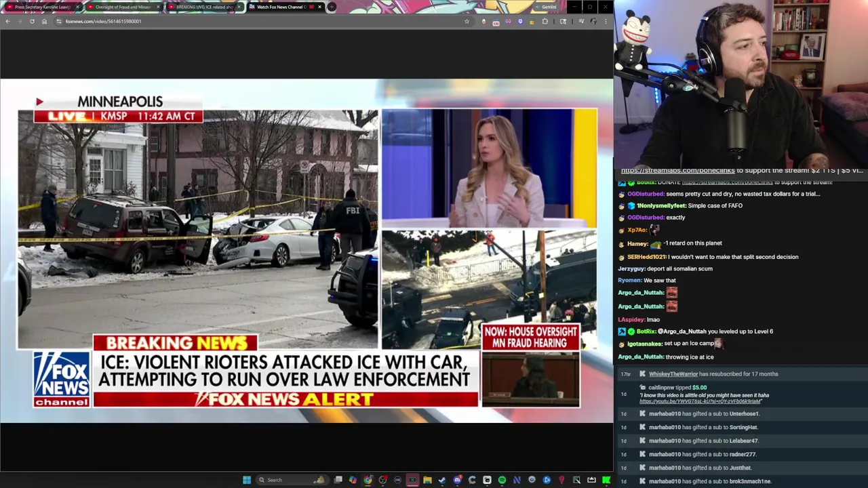Click the chat username igotasnakes
The width and height of the screenshot is (868, 488).
(x=644, y=344)
